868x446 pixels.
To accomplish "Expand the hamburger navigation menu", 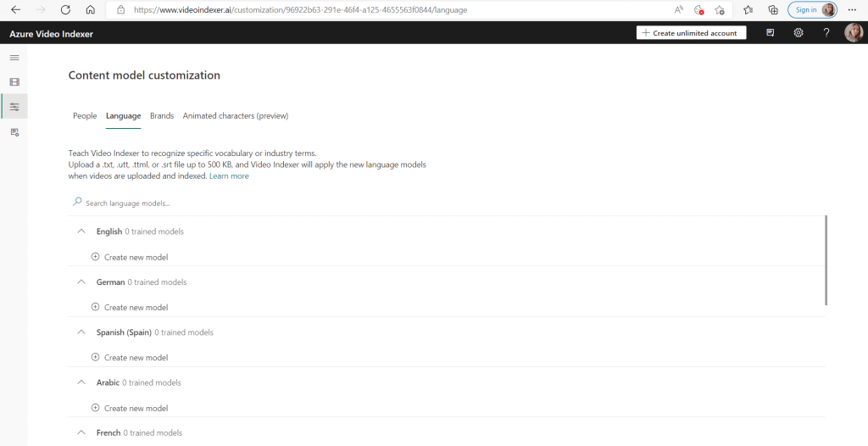I will pos(14,58).
